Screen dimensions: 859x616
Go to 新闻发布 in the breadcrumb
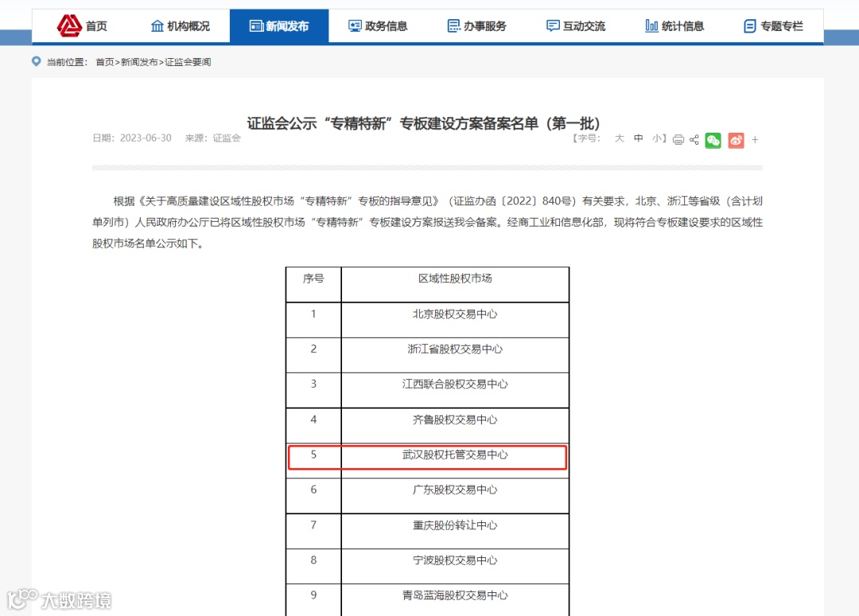[x=139, y=62]
